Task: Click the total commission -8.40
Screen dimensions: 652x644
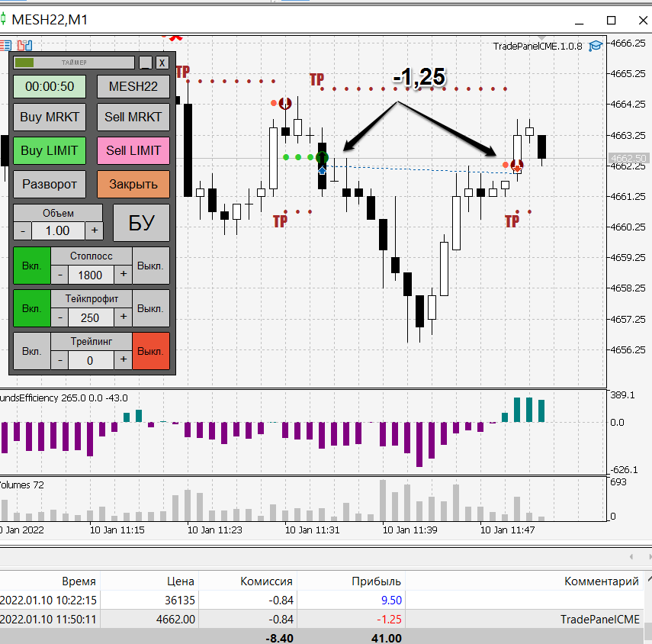Action: (279, 638)
